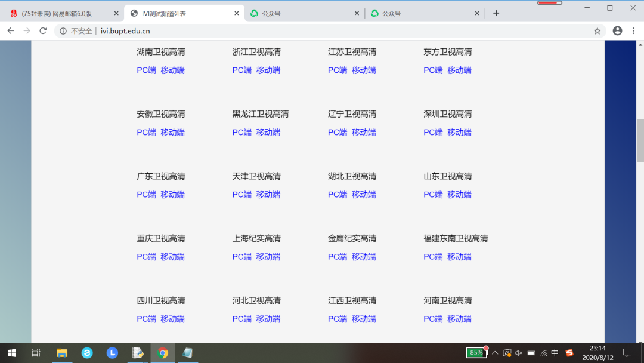Bookmark this page with the star icon

(x=597, y=31)
